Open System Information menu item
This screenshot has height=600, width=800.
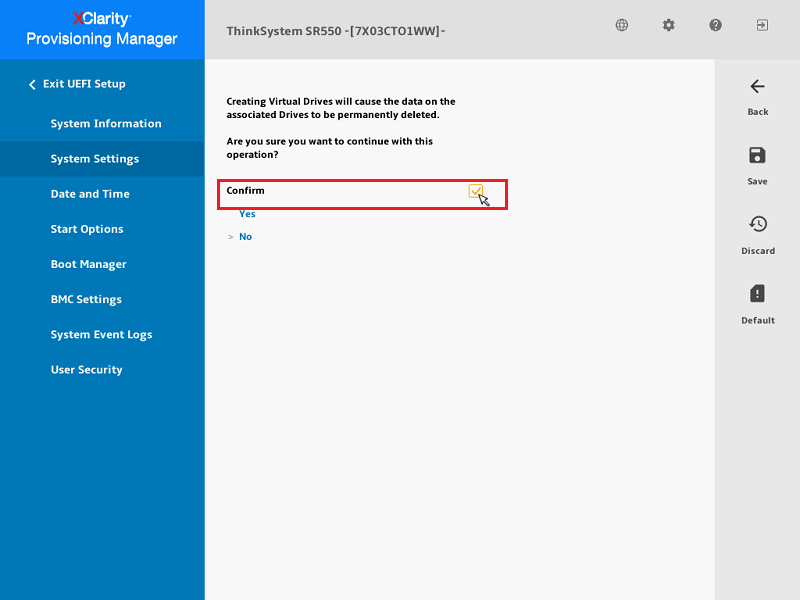click(106, 124)
